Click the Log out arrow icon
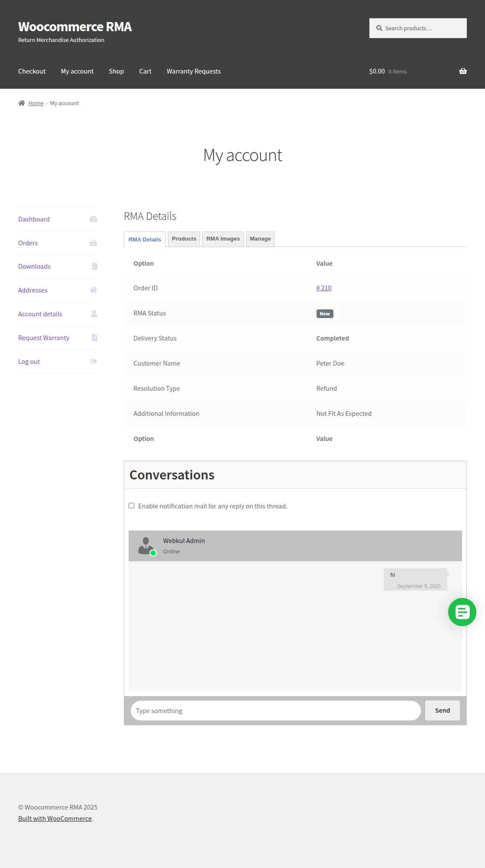The height and width of the screenshot is (868, 485). (94, 361)
